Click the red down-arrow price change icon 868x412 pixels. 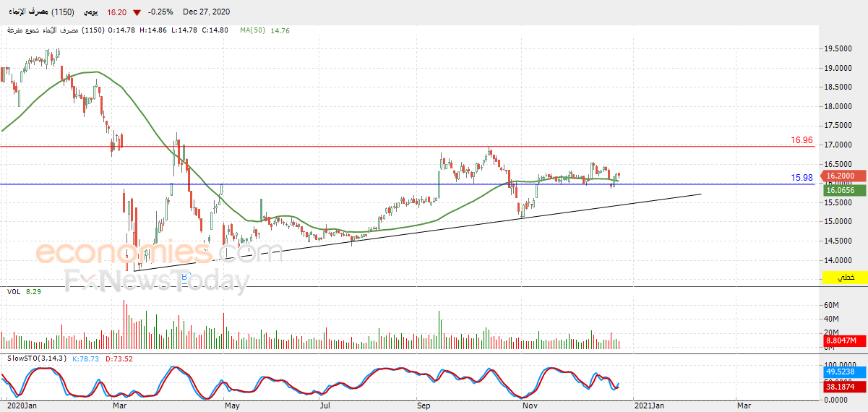coord(137,13)
